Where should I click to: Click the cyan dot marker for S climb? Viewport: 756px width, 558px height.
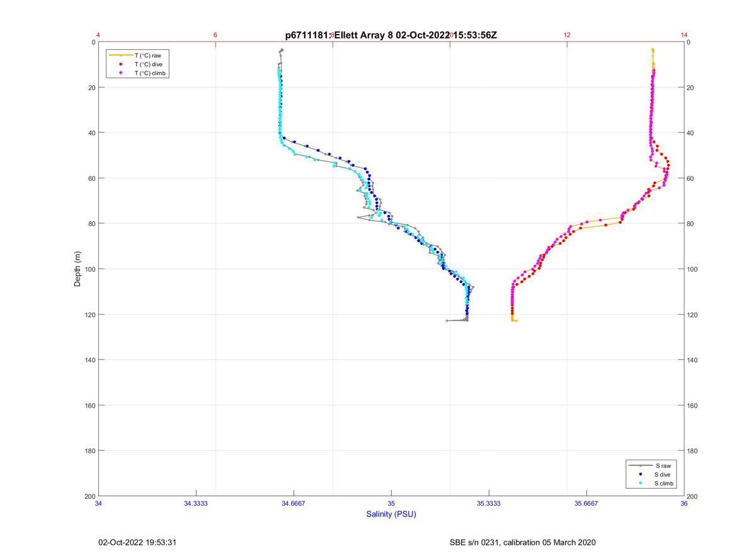(640, 484)
